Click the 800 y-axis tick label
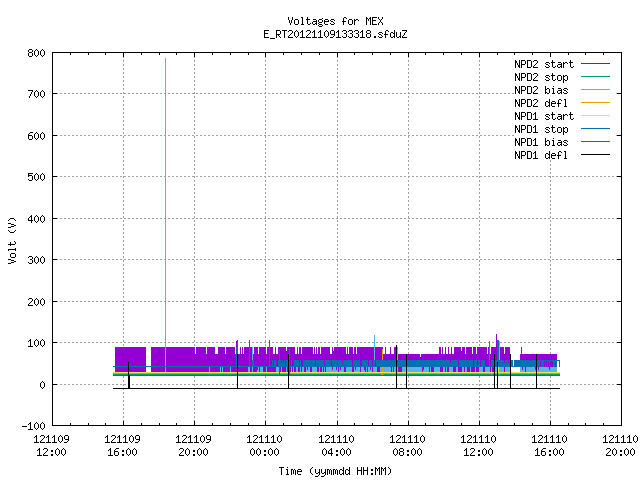The width and height of the screenshot is (640, 480). pos(36,53)
